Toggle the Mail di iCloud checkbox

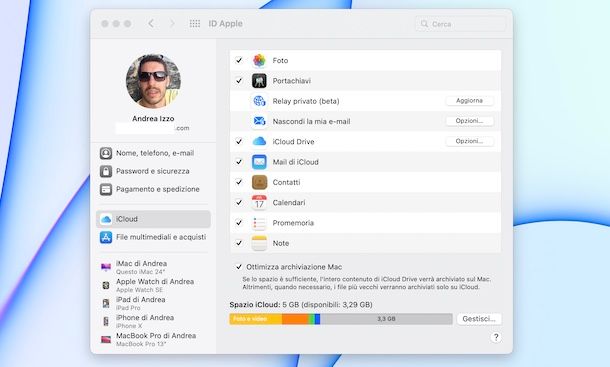[239, 162]
